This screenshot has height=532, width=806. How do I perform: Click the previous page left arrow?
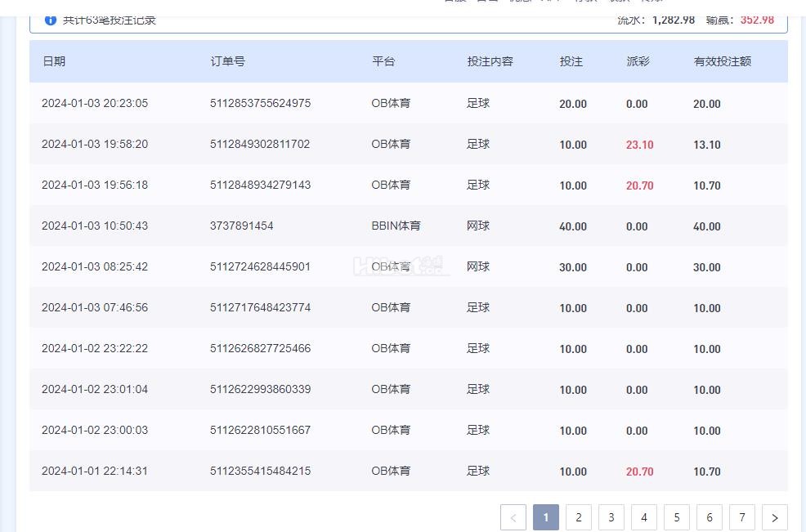(513, 517)
